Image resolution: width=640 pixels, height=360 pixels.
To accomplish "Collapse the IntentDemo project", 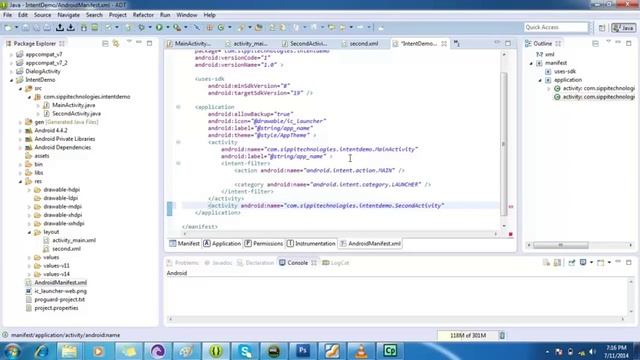I will click(11, 80).
